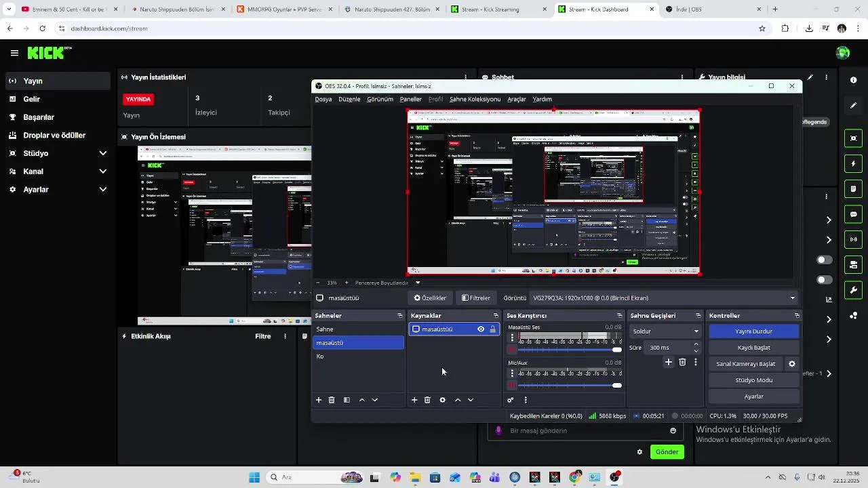Click lightning bolt icon in Kick right sidebar

click(853, 164)
